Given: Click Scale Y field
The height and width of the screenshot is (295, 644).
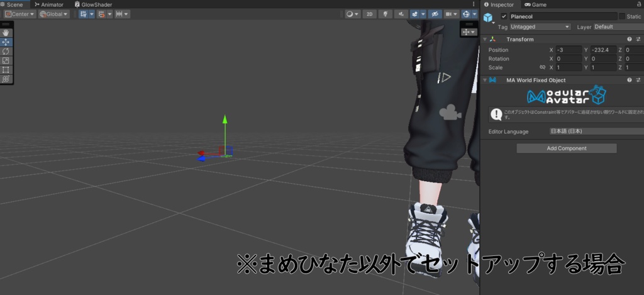Looking at the screenshot, I should [x=603, y=67].
